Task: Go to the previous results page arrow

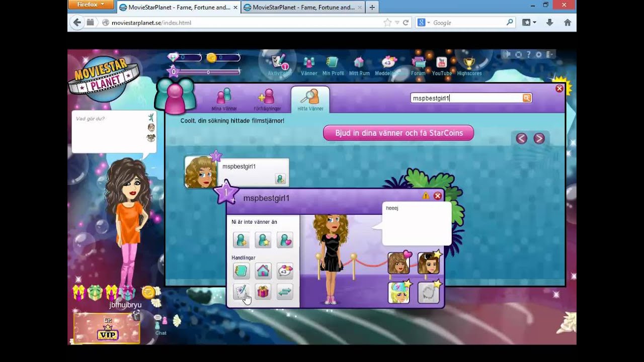Action: [x=522, y=139]
